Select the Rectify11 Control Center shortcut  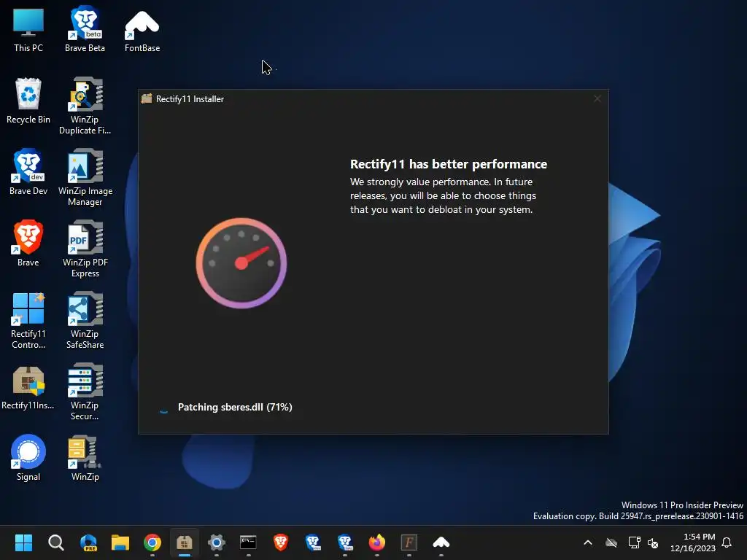28,321
